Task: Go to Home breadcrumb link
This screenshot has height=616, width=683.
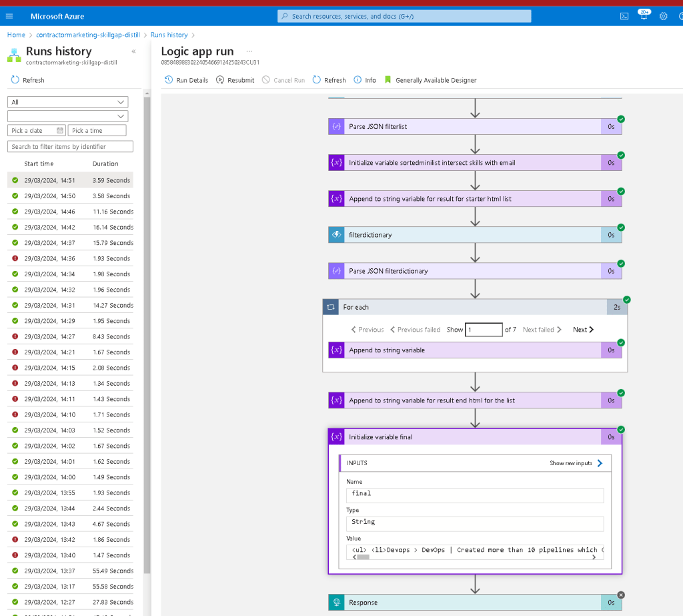Action: point(16,35)
